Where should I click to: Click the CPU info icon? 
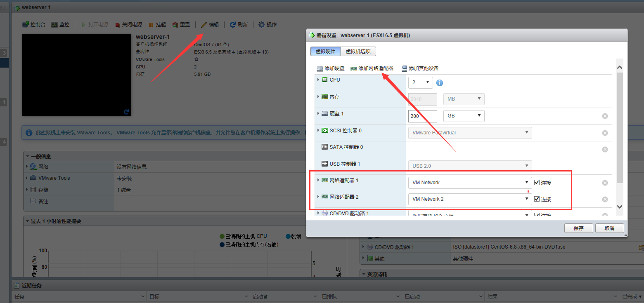(440, 83)
